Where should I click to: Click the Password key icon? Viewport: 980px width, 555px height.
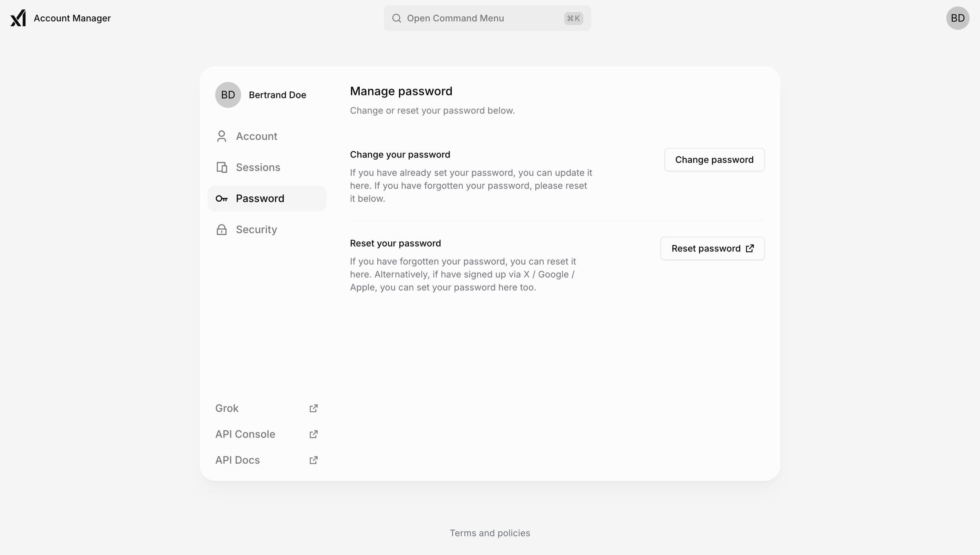pyautogui.click(x=222, y=199)
